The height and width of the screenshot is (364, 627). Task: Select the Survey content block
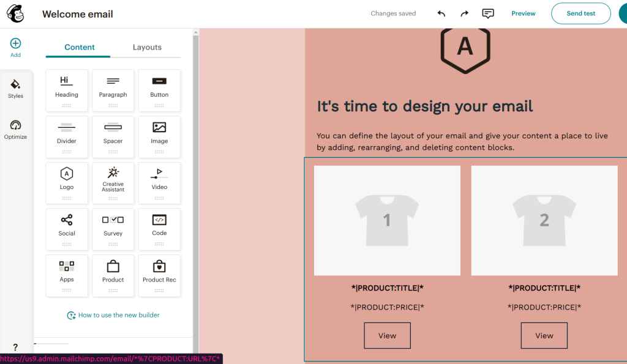(113, 229)
